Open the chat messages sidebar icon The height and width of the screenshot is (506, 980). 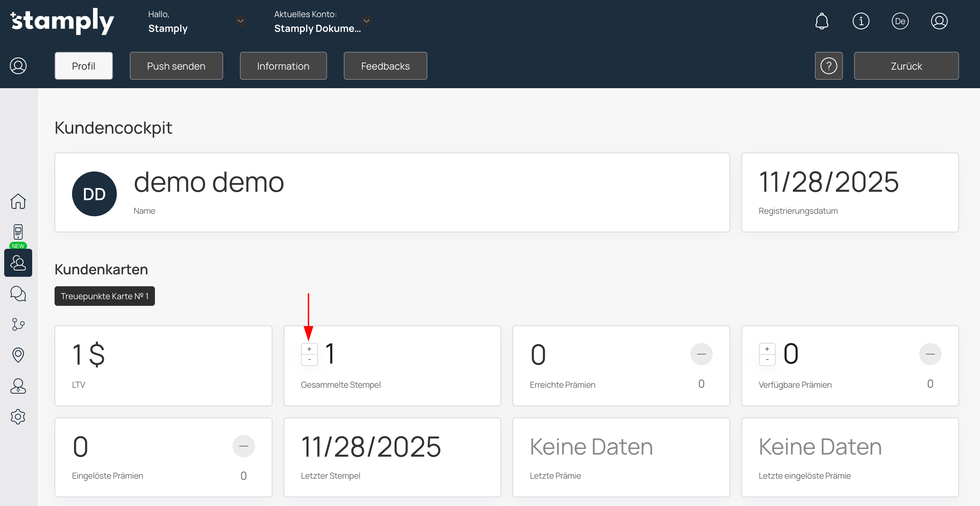click(18, 294)
